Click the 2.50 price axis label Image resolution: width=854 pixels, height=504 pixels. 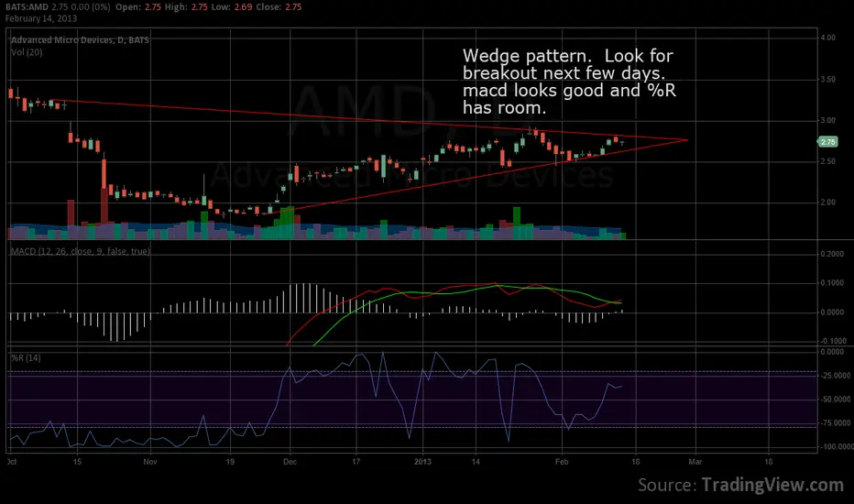click(827, 161)
